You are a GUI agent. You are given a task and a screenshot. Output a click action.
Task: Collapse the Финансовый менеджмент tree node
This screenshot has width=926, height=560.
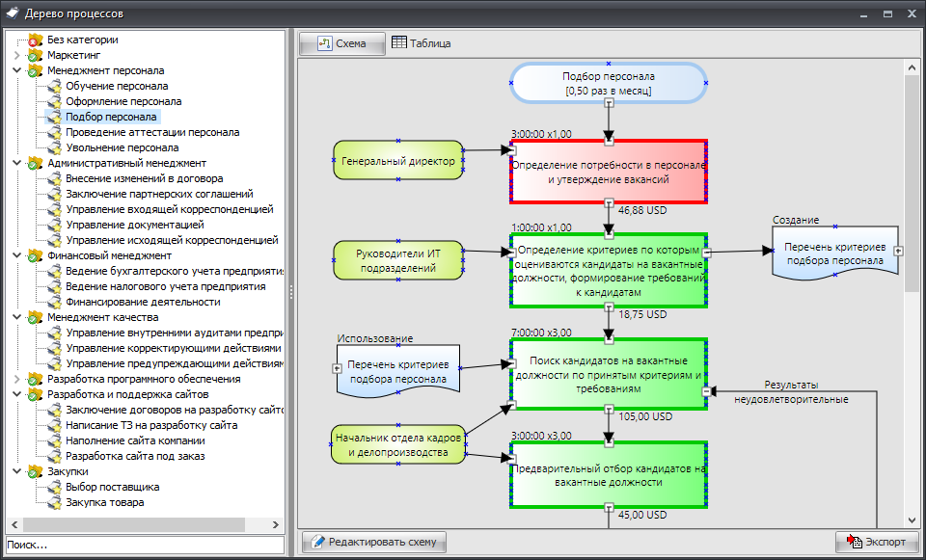[x=16, y=255]
